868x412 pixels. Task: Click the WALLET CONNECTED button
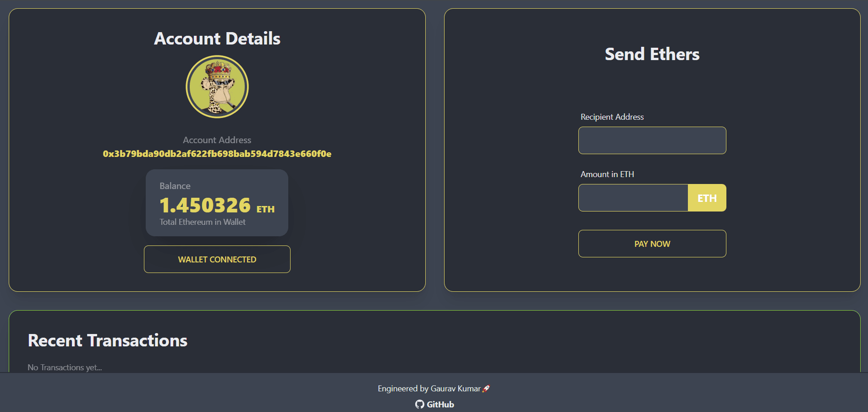click(217, 259)
